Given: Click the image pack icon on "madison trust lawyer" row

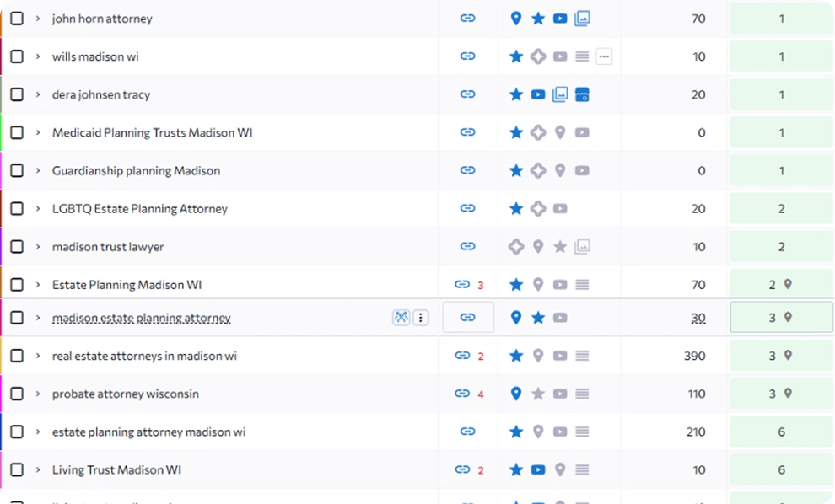Looking at the screenshot, I should click(581, 246).
